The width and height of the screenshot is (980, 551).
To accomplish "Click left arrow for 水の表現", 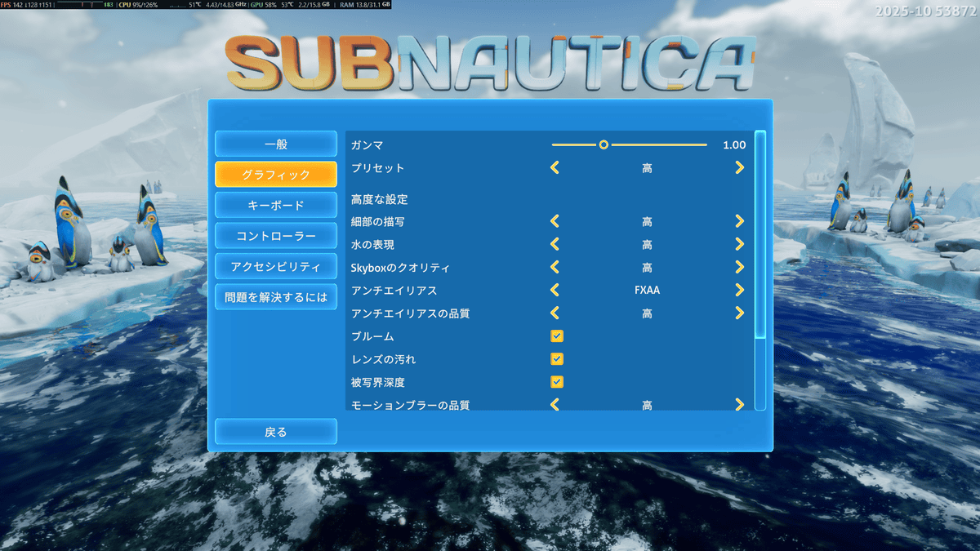I will click(555, 244).
